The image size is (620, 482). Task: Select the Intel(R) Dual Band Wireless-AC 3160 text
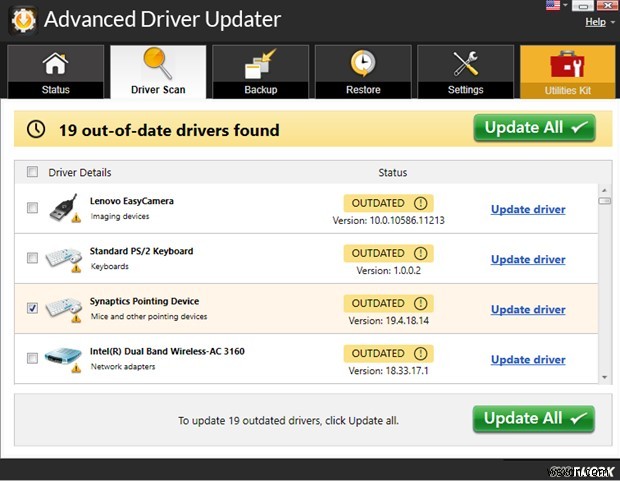pyautogui.click(x=167, y=351)
